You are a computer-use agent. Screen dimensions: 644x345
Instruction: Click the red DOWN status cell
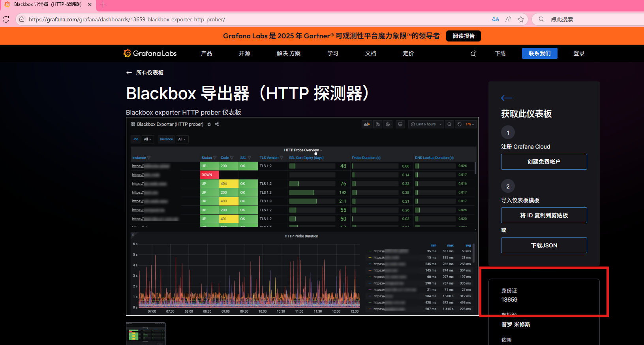coord(210,175)
